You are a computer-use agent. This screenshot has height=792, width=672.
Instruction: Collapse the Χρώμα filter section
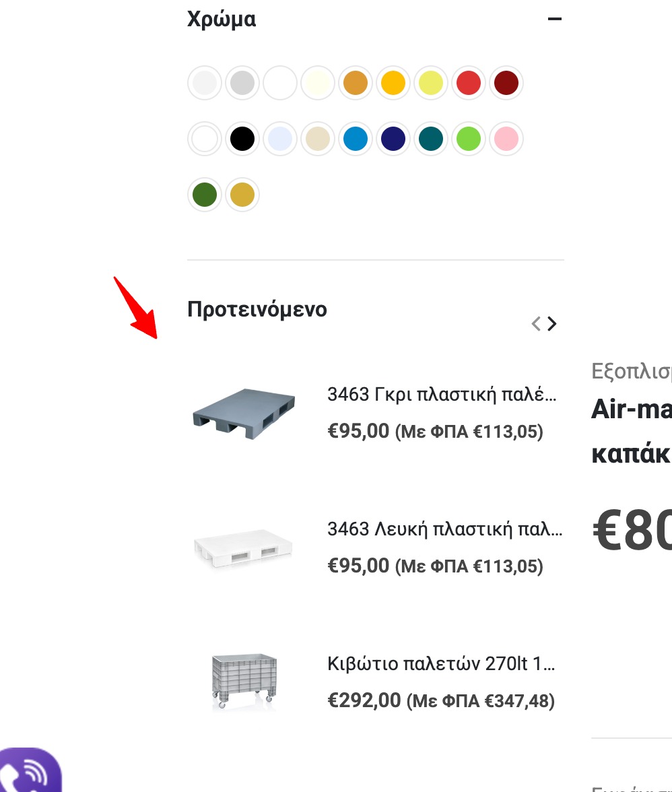pyautogui.click(x=554, y=20)
